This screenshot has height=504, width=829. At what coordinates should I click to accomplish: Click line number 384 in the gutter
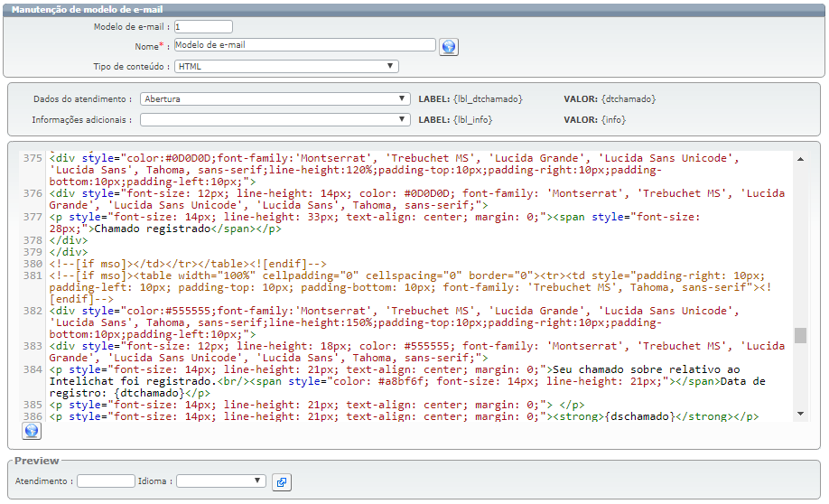point(33,369)
